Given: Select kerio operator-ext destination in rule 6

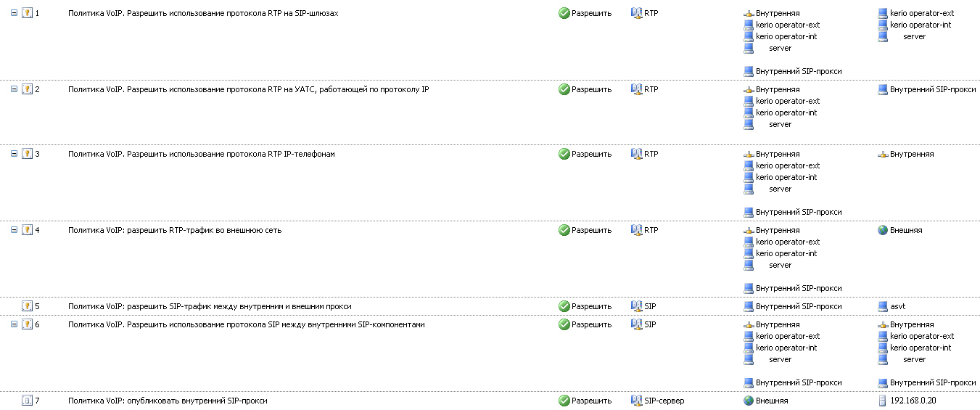Looking at the screenshot, I should pyautogui.click(x=922, y=336).
